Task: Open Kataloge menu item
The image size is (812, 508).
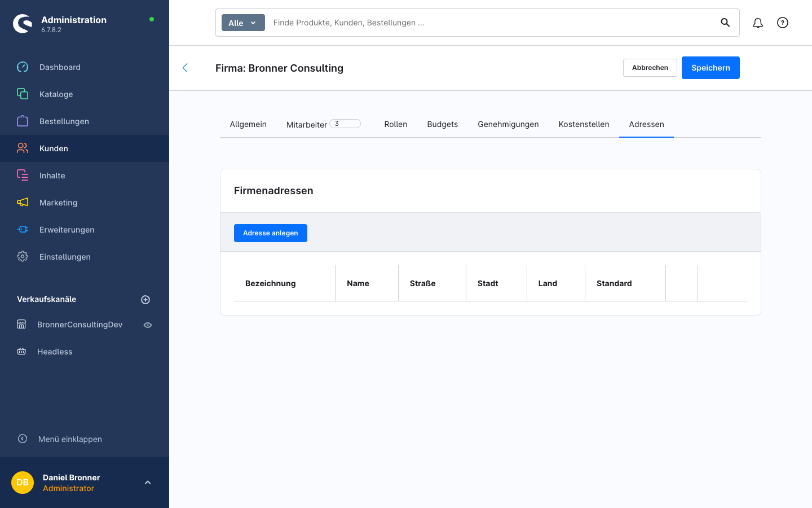Action: (85, 94)
